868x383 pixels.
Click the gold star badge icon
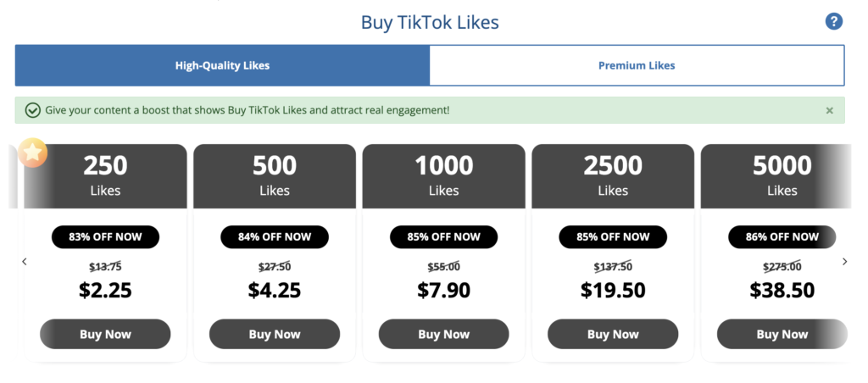point(33,153)
